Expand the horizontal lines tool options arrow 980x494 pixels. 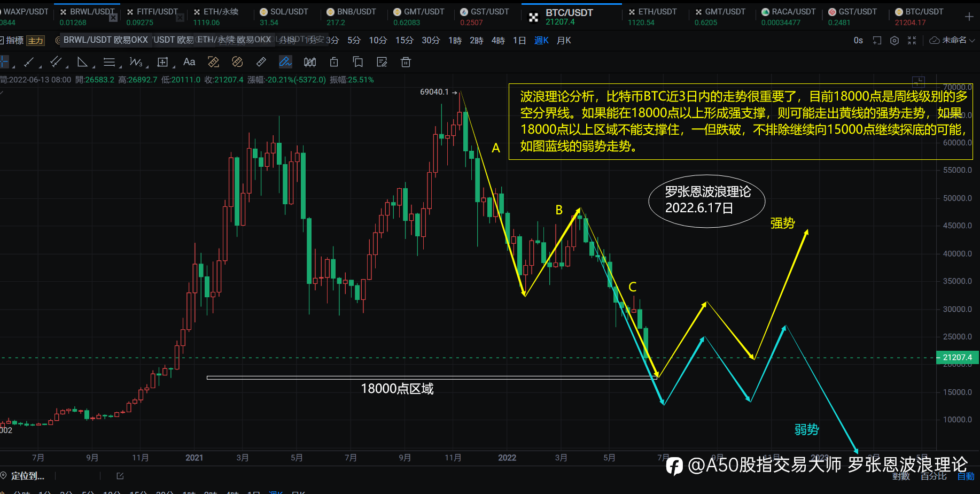click(120, 66)
